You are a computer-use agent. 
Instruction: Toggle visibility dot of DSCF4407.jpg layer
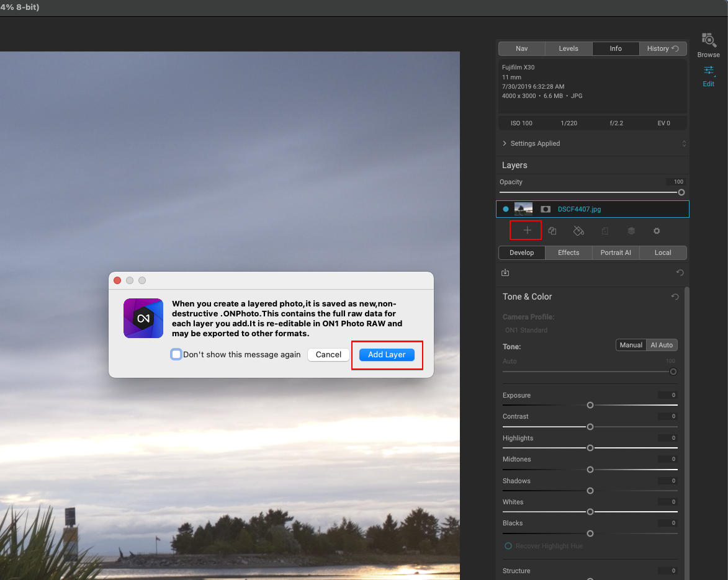coord(506,210)
